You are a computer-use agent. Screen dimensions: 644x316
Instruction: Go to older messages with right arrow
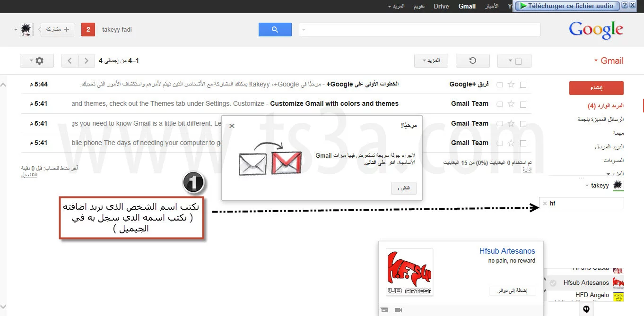86,60
